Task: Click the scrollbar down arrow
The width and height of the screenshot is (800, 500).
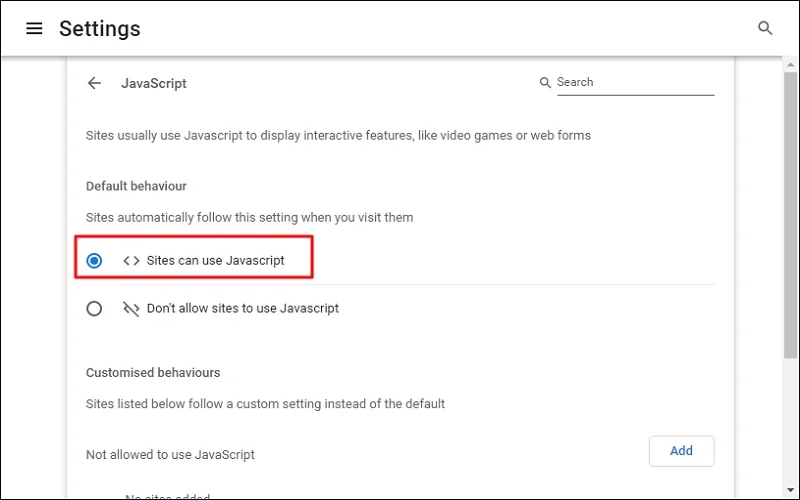Action: (x=790, y=490)
